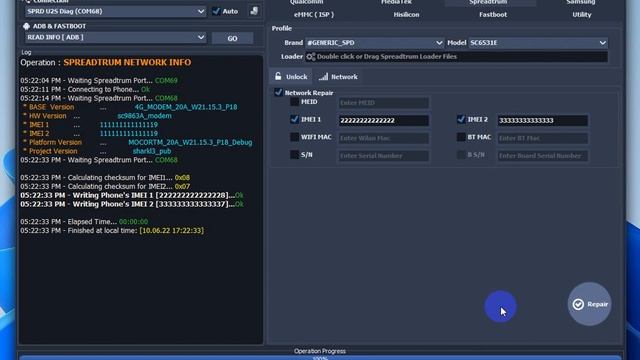The image size is (640, 360).
Task: Click the 'Writing Phone's IMEI 1' log line
Action: [x=132, y=196]
